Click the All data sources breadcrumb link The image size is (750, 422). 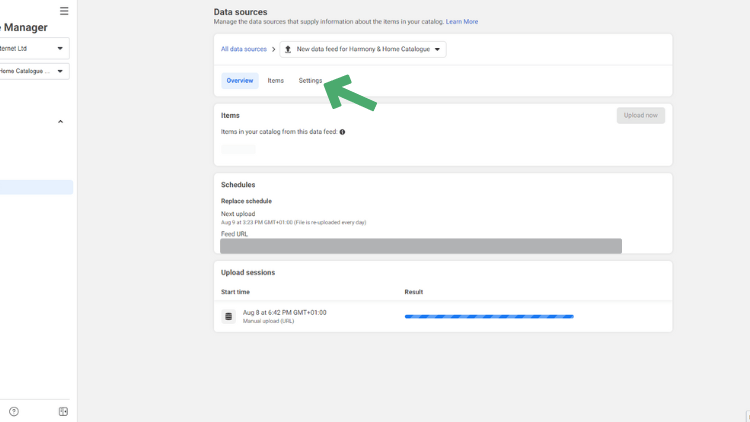coord(243,49)
